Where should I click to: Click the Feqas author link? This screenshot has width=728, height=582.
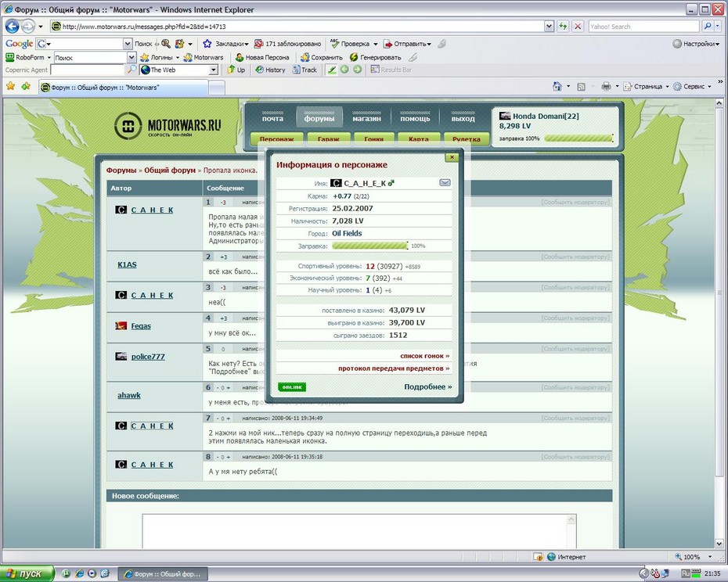pyautogui.click(x=141, y=325)
